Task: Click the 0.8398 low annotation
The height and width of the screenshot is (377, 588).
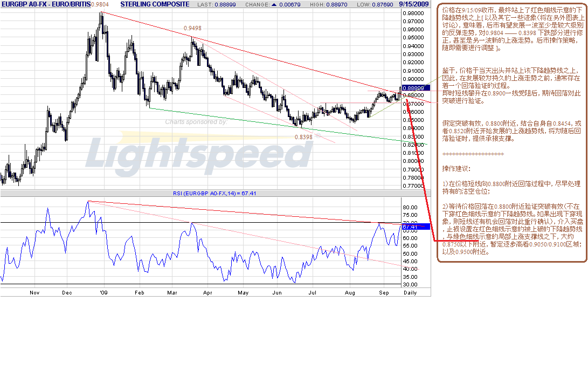Action: [x=303, y=137]
